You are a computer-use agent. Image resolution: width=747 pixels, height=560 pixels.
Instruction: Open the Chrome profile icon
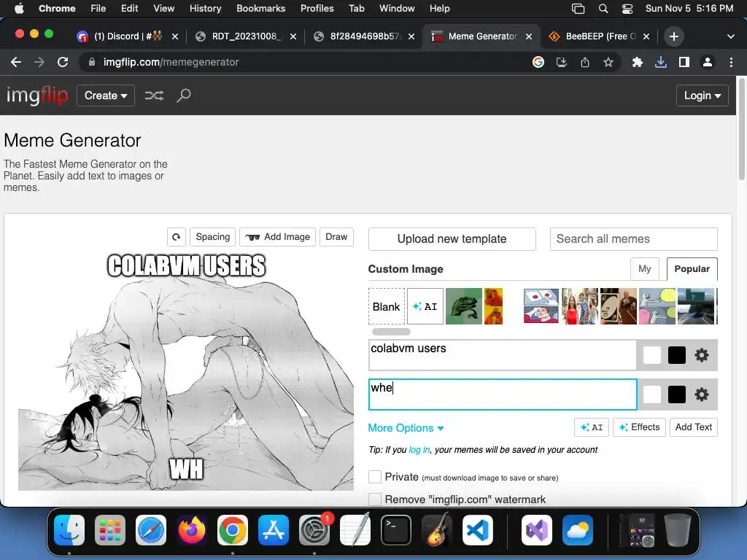pos(708,62)
